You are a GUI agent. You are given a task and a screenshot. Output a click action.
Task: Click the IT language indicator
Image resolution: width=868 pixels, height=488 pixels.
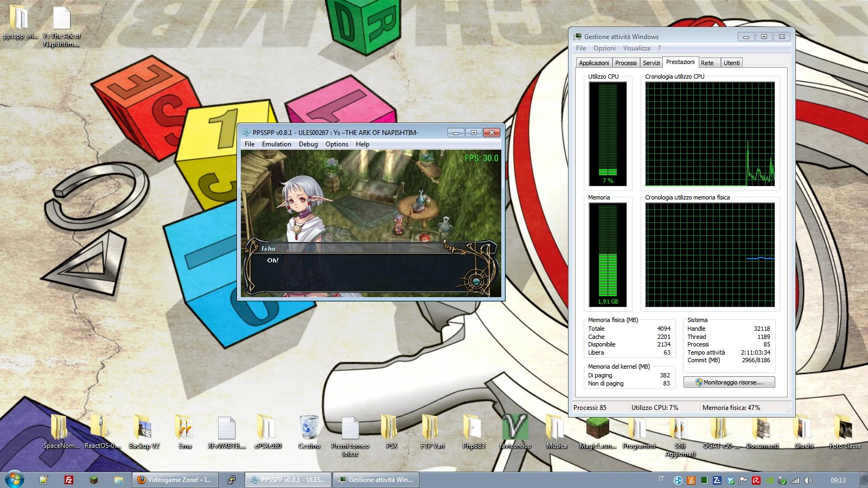[x=661, y=479]
